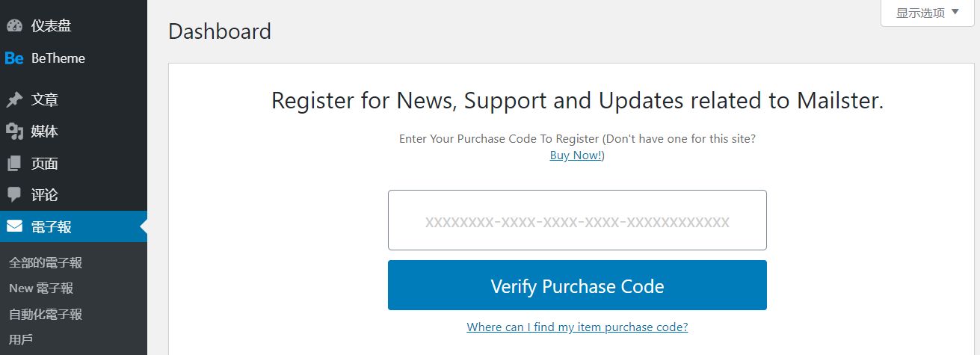This screenshot has height=355, width=980.
Task: Select 自動化電子報 in the sidebar
Action: pos(46,315)
